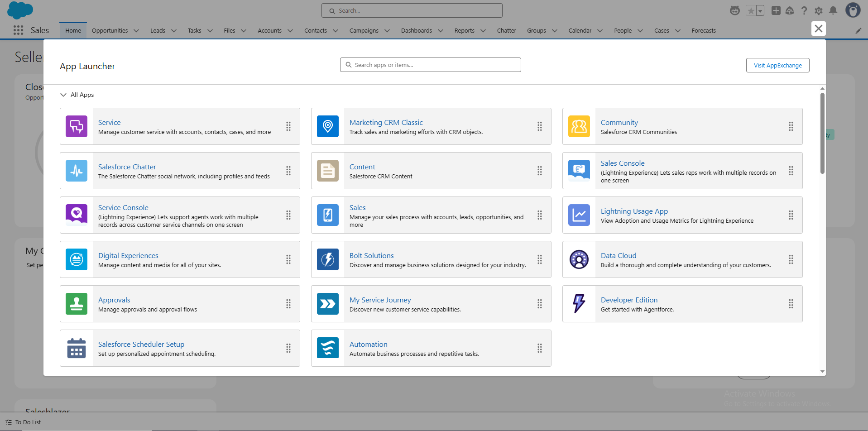
Task: Click the Data Cloud app icon
Action: coord(579,259)
